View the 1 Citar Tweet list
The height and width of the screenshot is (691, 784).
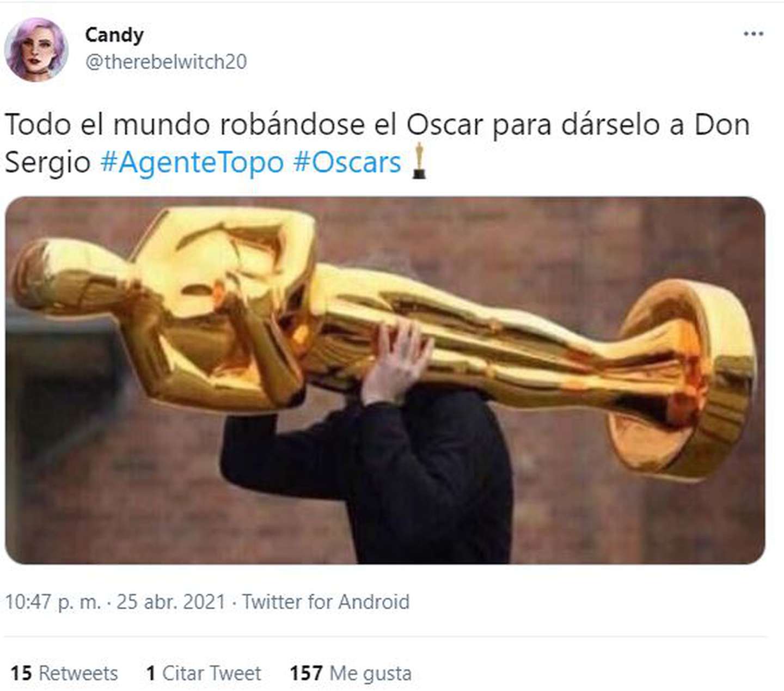coord(204,673)
